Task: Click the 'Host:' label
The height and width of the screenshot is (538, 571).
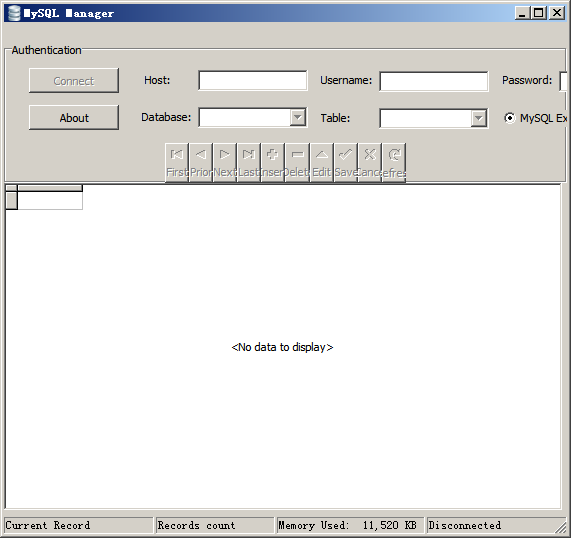Action: (157, 80)
